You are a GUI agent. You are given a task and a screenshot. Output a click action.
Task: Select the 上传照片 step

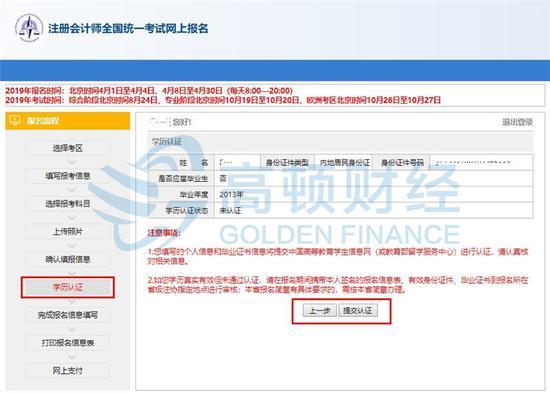pyautogui.click(x=67, y=232)
